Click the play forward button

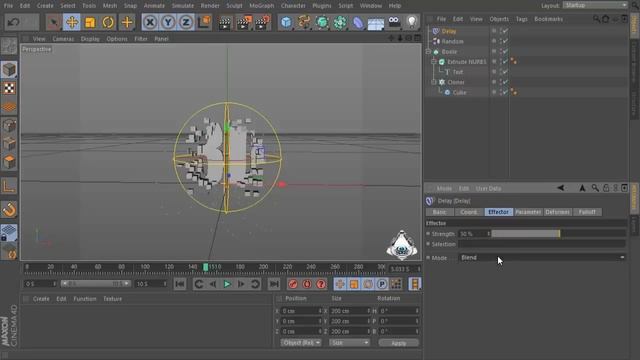coord(227,284)
